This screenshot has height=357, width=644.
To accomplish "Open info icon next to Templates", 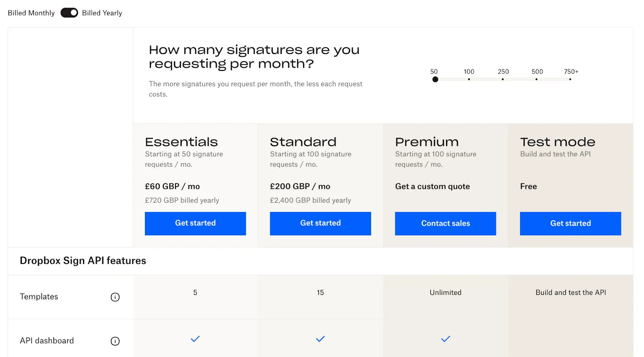I will point(115,297).
